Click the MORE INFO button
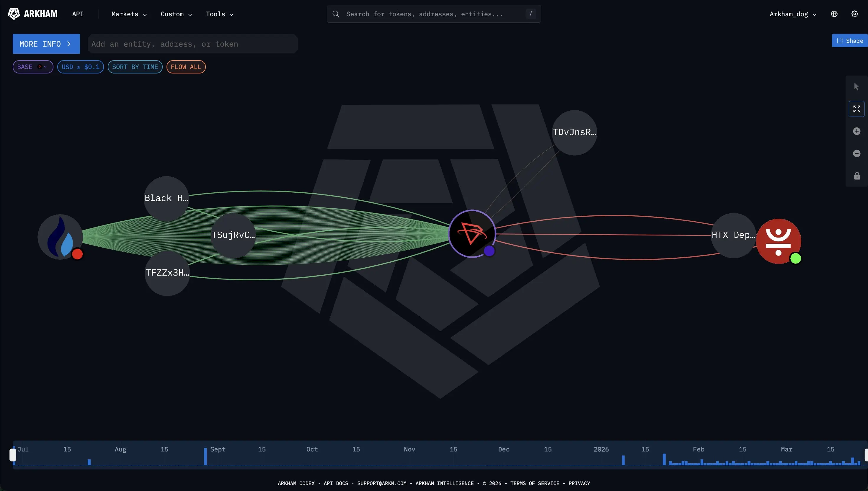The image size is (868, 491). (x=46, y=44)
